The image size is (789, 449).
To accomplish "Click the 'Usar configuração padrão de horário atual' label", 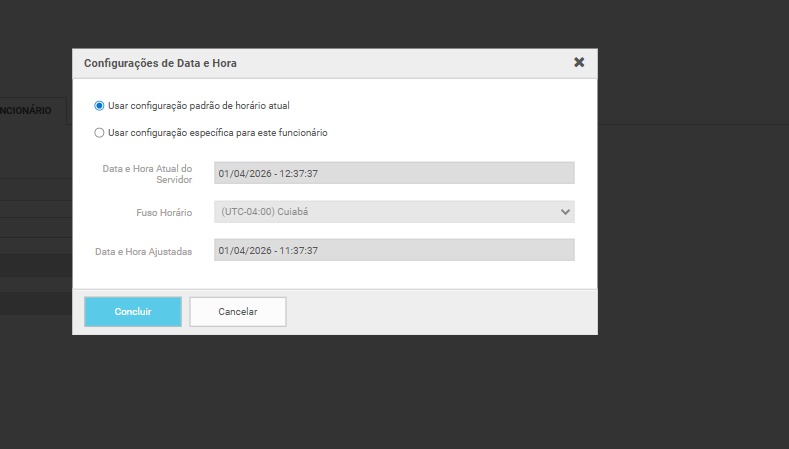I will point(199,105).
